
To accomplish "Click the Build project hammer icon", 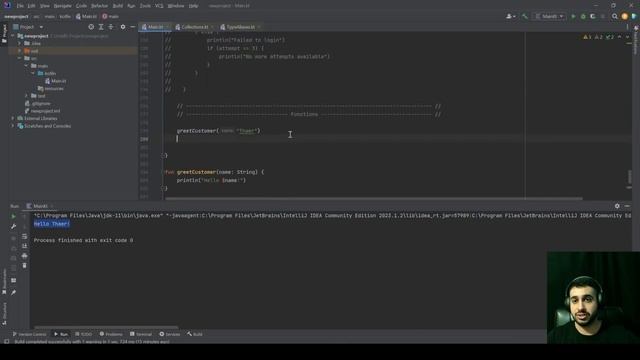I will [x=525, y=16].
